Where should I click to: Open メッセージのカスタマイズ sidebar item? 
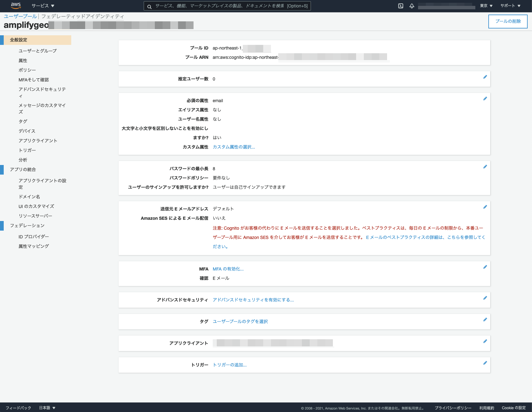click(42, 109)
